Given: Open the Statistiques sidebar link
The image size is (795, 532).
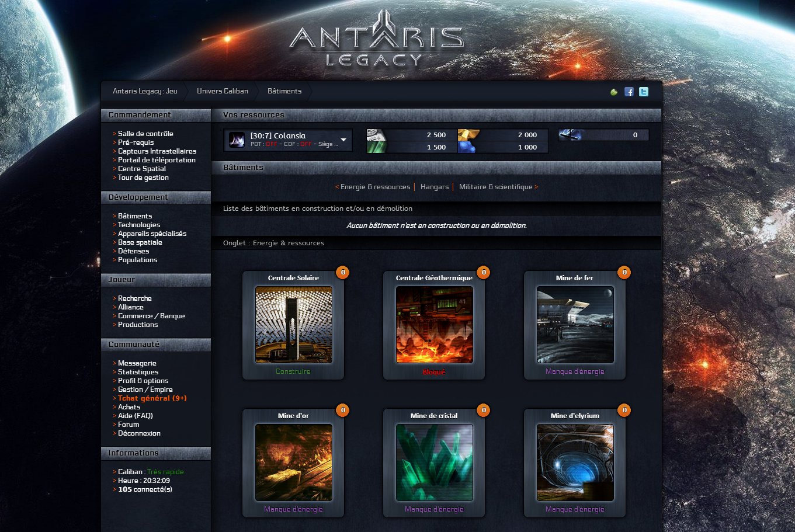Looking at the screenshot, I should 138,372.
